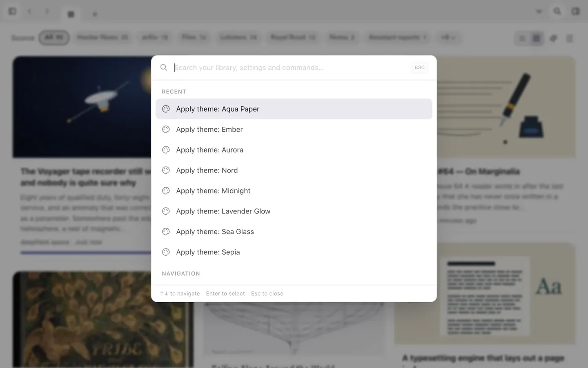Viewport: 588px width, 368px height.
Task: Open the typesetting engine article thumbnail
Action: 485,294
